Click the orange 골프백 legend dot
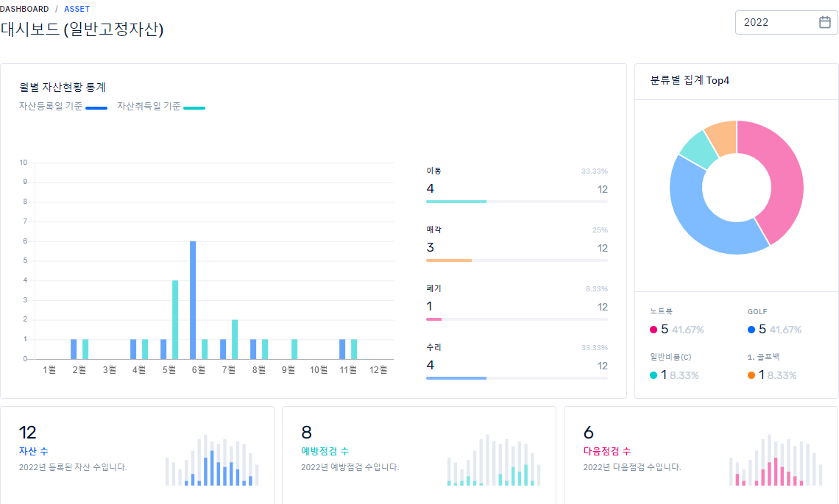Screen dimensions: 839x504 (x=751, y=375)
